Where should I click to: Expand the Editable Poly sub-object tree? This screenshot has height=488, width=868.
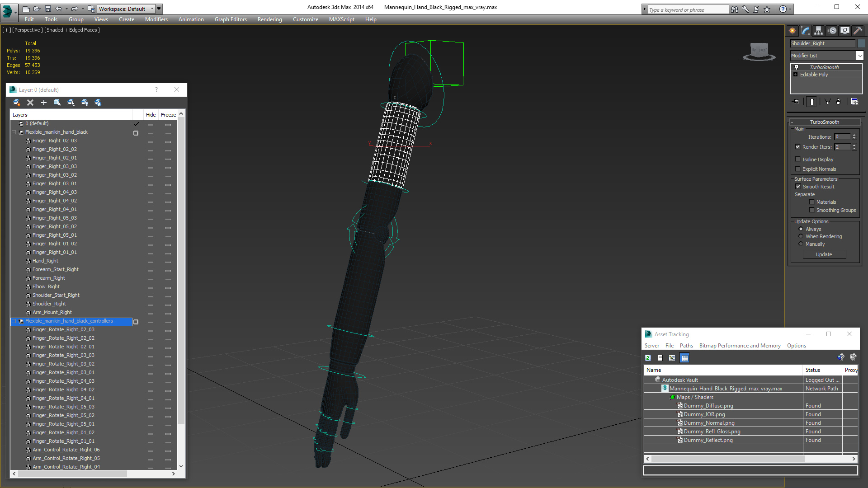click(796, 75)
